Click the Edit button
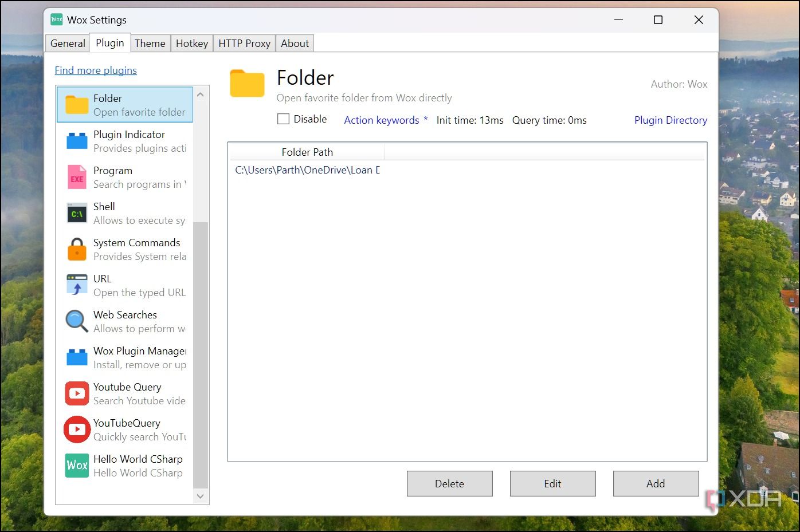 point(553,484)
